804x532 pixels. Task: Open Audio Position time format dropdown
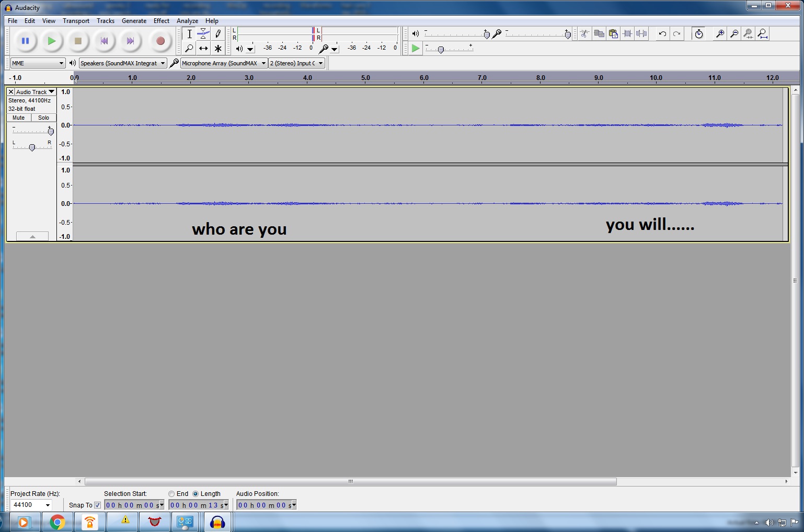(294, 505)
